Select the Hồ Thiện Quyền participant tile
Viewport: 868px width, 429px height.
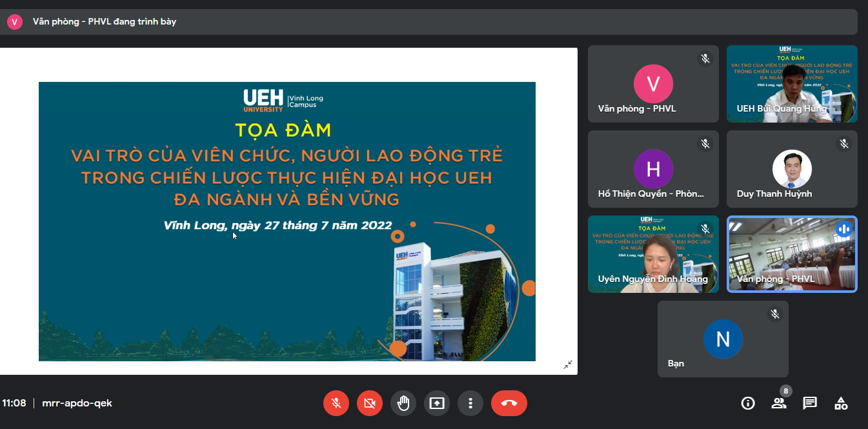click(653, 169)
